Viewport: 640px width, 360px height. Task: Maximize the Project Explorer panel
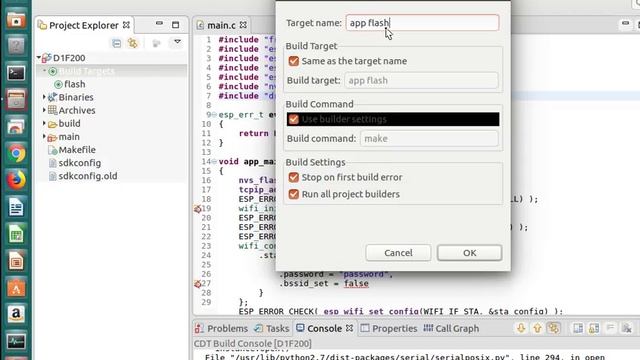coord(176,25)
